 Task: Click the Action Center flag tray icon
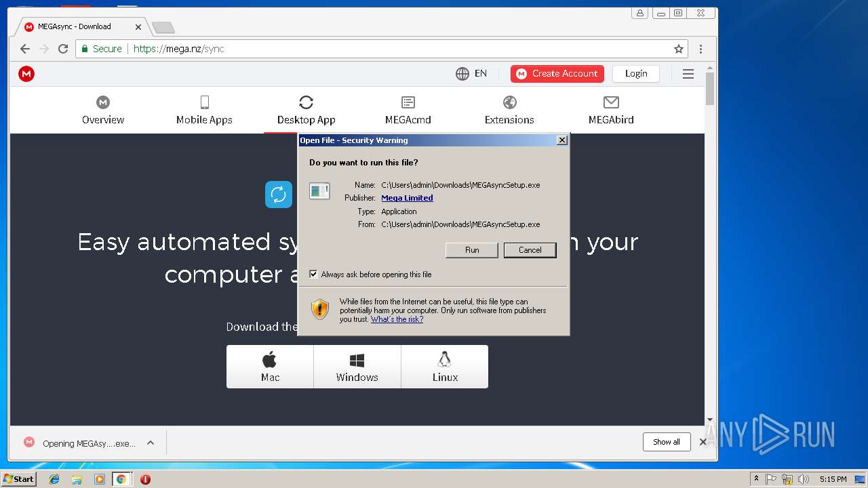tap(771, 479)
